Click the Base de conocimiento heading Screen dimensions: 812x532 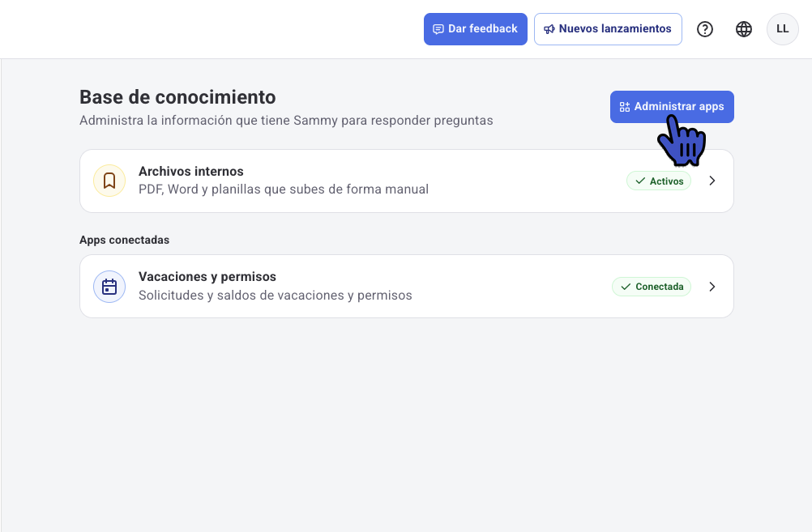tap(177, 97)
